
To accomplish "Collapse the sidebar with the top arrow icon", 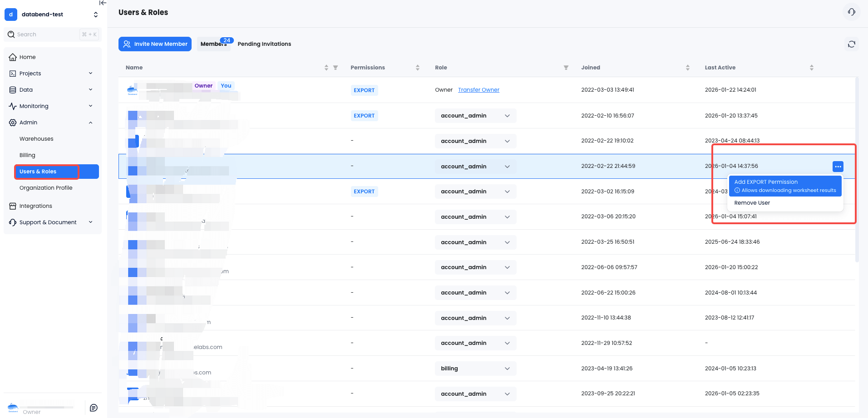I will tap(103, 3).
